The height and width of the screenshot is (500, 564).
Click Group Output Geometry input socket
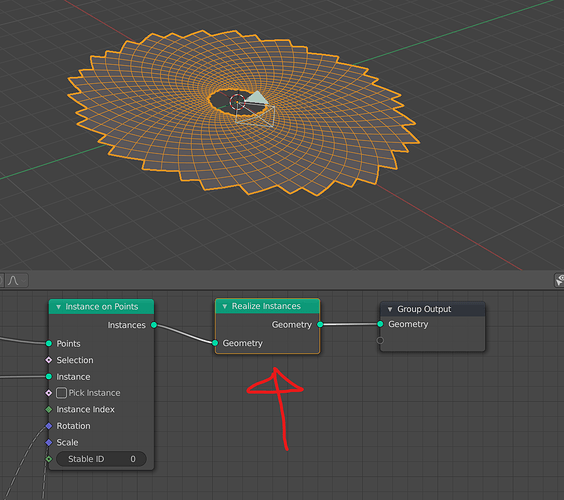(380, 324)
